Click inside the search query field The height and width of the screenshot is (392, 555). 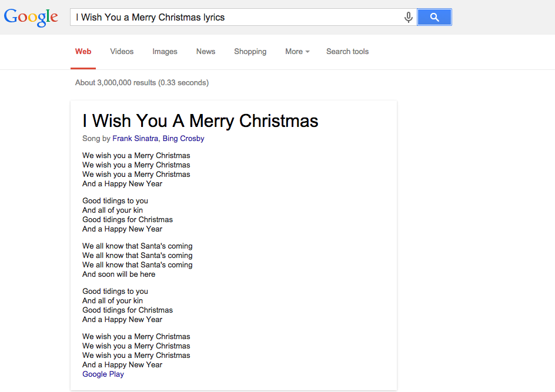tap(235, 17)
